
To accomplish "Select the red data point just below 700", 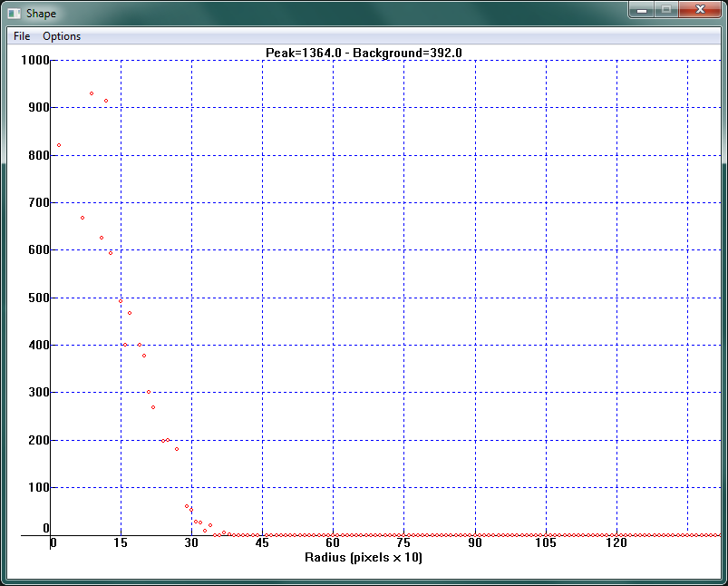I will pos(83,218).
